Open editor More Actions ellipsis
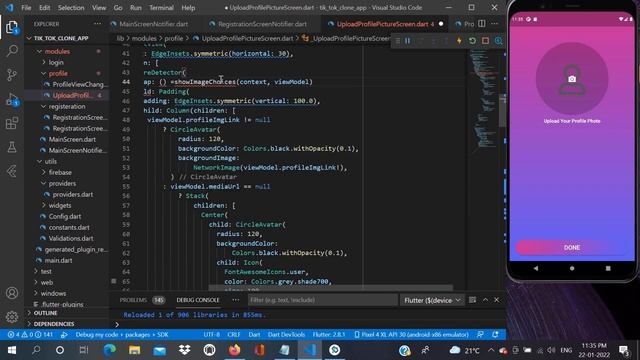Image resolution: width=640 pixels, height=360 pixels. click(495, 24)
